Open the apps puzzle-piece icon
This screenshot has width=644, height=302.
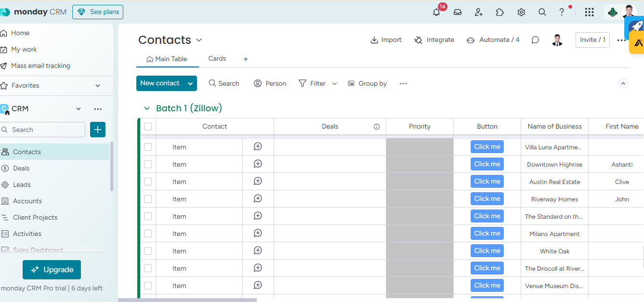pyautogui.click(x=500, y=13)
